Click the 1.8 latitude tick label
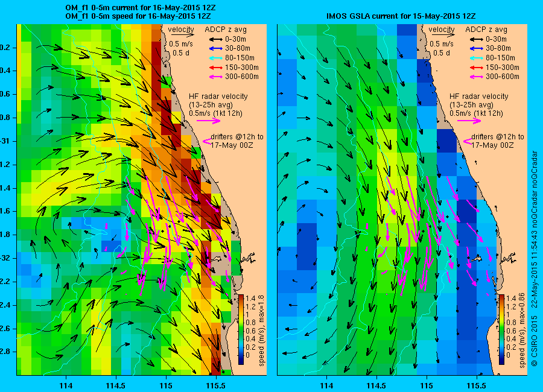 coord(6,235)
